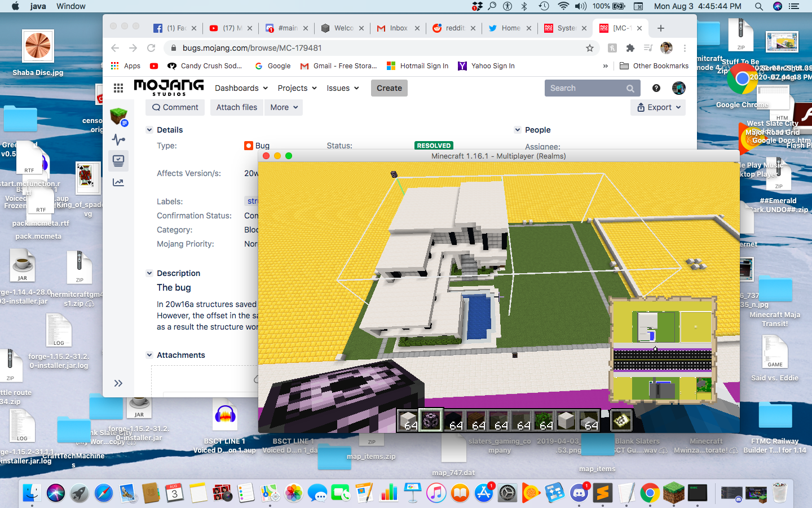
Task: Collapse the People section
Action: (x=518, y=130)
